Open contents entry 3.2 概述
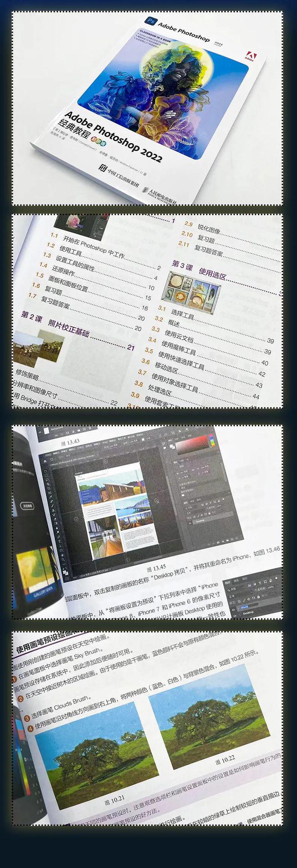297x868 pixels. coord(167,321)
